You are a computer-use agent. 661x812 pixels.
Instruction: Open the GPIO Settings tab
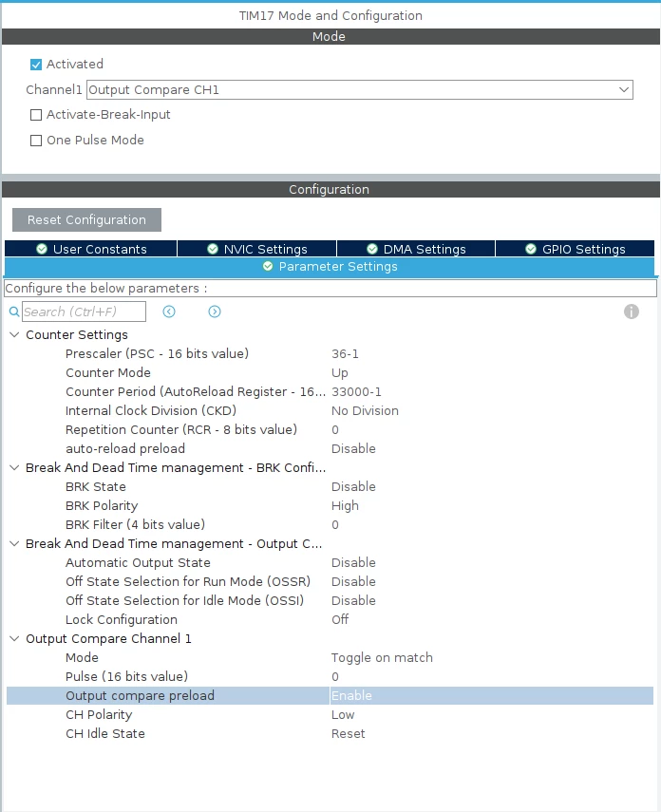click(575, 249)
